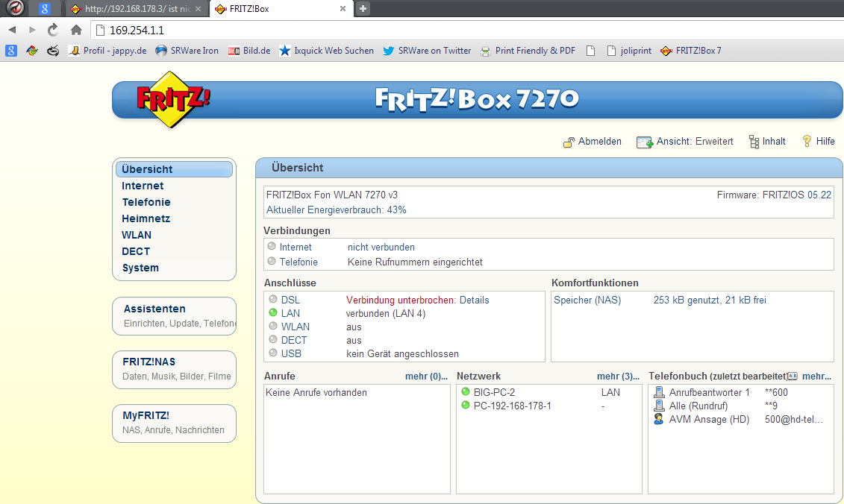Viewport: 844px width, 504px height.
Task: Click the unnamed blank page bookmark icon
Action: [590, 51]
